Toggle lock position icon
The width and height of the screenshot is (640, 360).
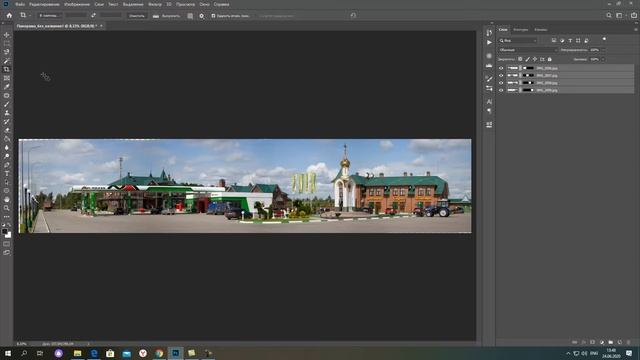(x=535, y=59)
